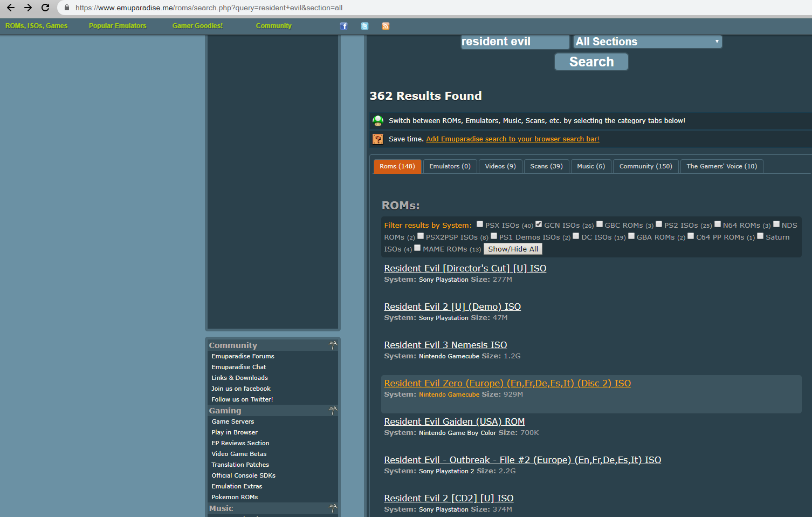Open Emuparadise Forums sidebar link
Viewport: 812px width, 517px height.
click(243, 356)
